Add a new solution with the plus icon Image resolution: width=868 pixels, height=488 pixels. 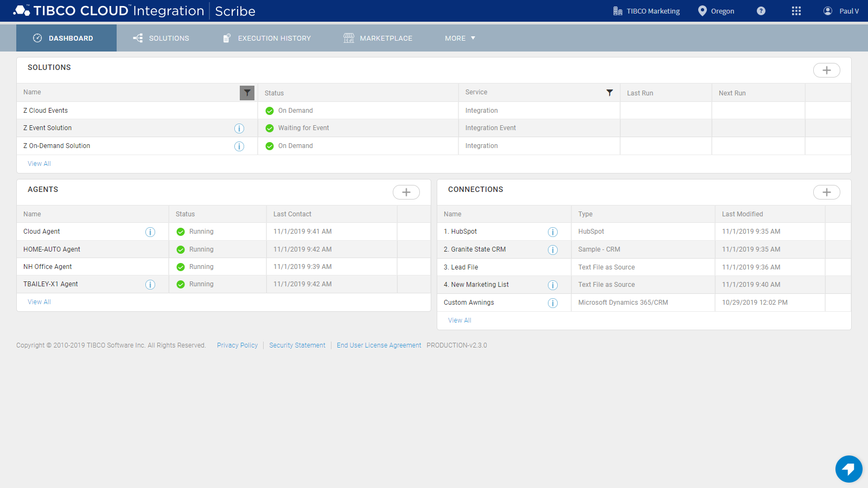[826, 70]
